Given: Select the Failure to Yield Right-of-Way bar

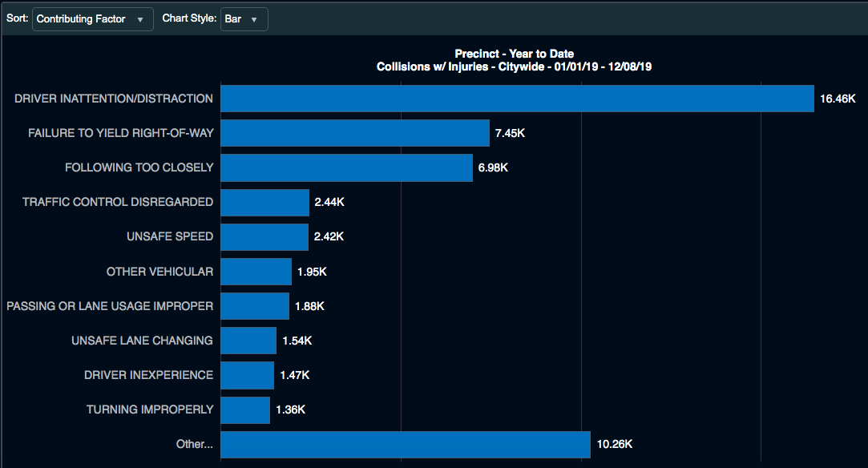Looking at the screenshot, I should [355, 133].
